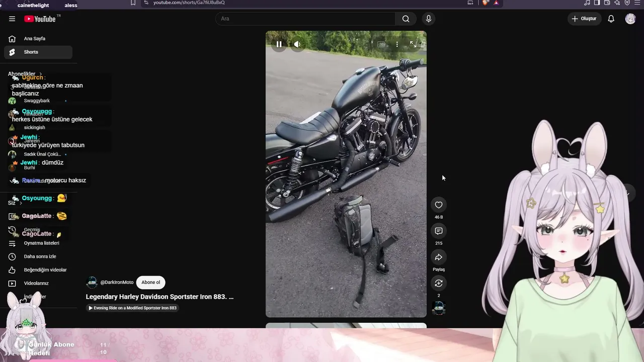Open the @DarkIronMoto channel link

pos(117,283)
